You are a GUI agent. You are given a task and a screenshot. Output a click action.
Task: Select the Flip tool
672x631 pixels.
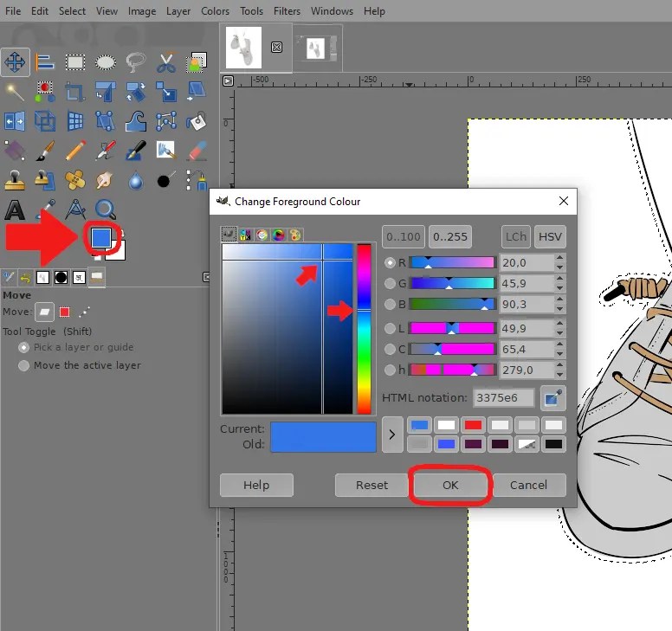[x=15, y=121]
